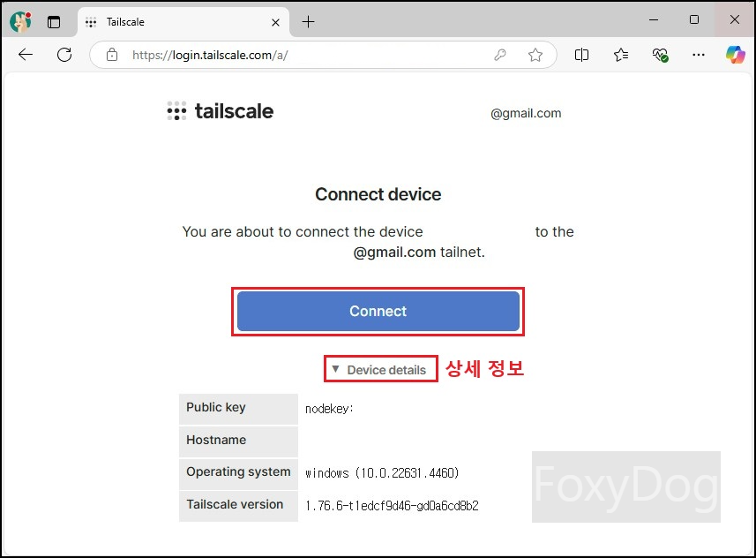Close the Tailscale browser tab

coord(275,22)
